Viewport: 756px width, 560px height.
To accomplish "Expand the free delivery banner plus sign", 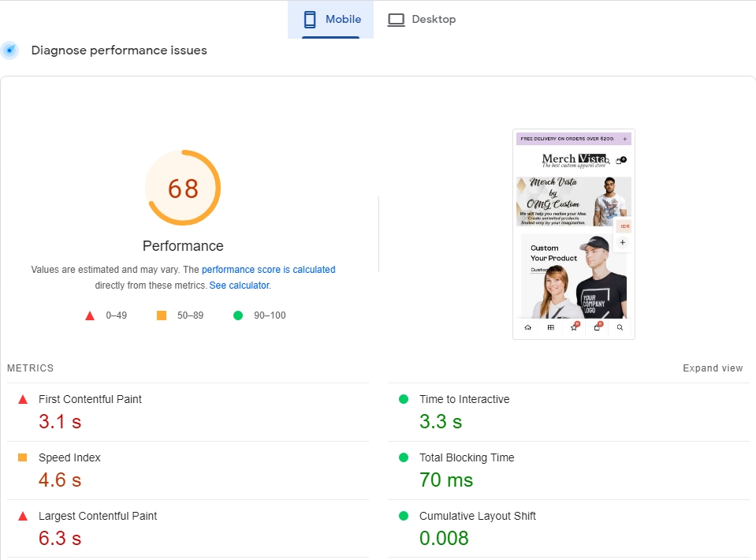I will point(625,139).
